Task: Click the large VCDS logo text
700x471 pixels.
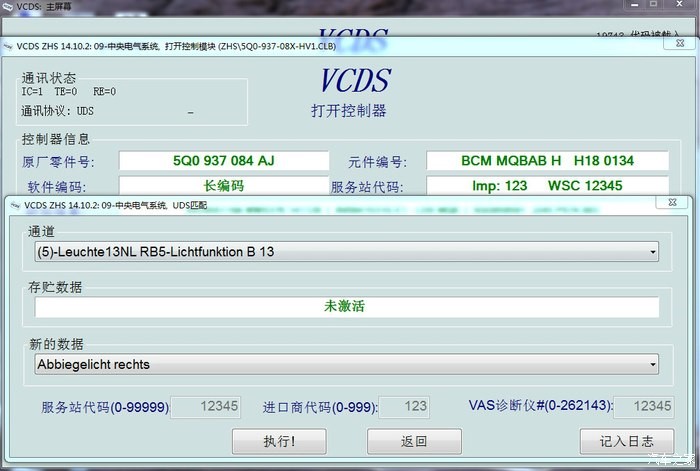Action: click(x=355, y=80)
